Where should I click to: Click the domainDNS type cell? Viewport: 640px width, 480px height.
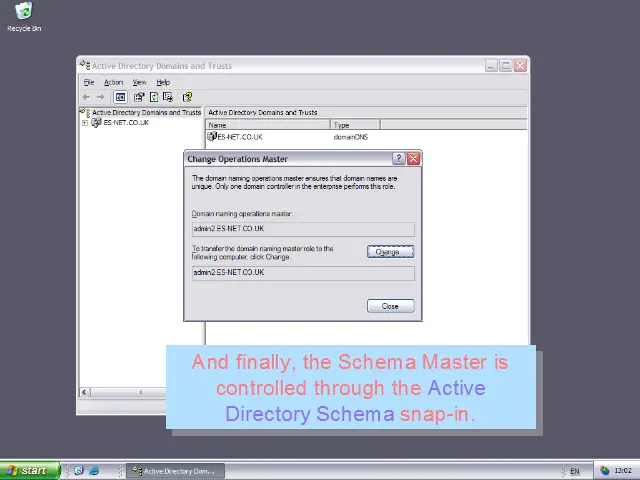pos(351,137)
